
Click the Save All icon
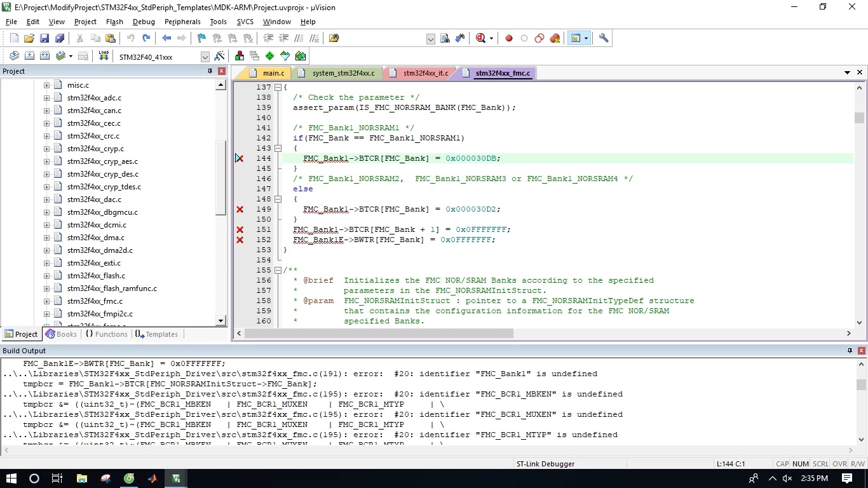point(58,38)
